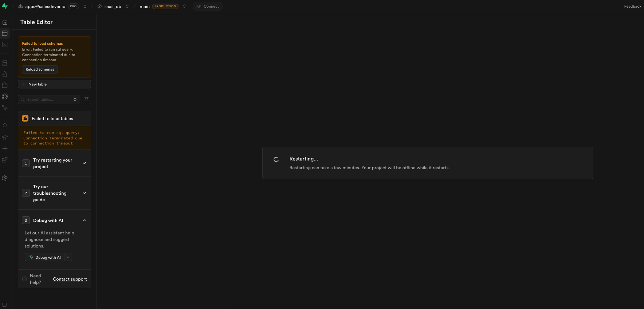Click the Connect button

[208, 6]
